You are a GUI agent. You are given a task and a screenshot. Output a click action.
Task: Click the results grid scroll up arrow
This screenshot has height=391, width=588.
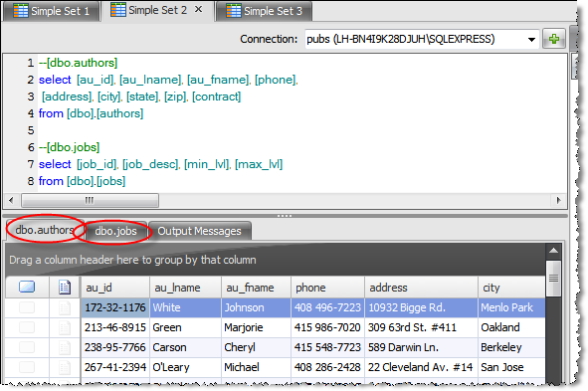click(x=553, y=251)
